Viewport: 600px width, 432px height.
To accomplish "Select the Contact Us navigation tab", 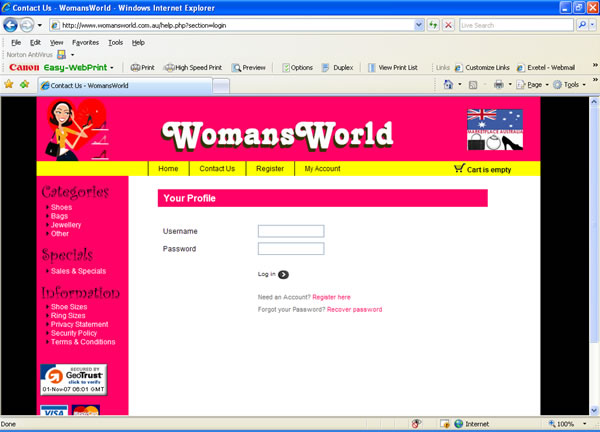I will click(x=217, y=169).
